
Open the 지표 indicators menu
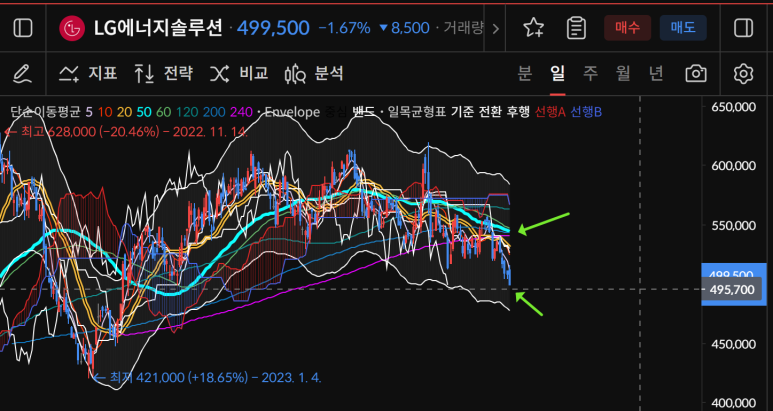click(x=88, y=74)
